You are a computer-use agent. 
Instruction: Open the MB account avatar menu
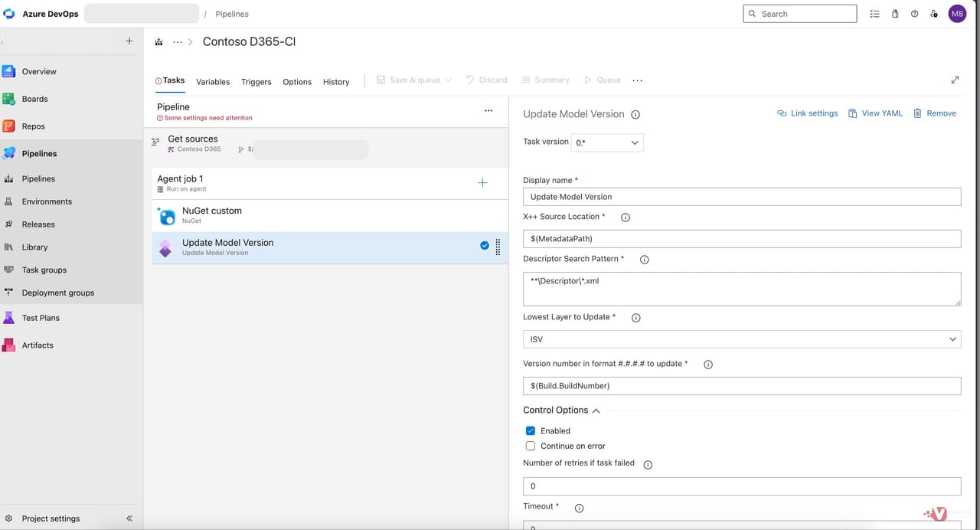coord(957,14)
